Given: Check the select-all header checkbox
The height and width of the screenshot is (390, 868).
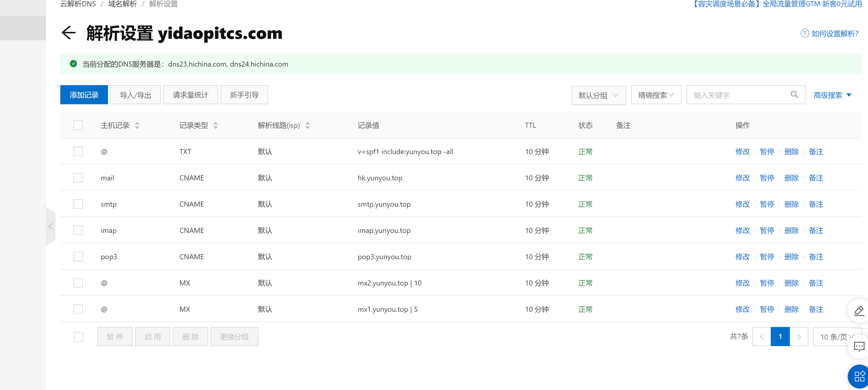Looking at the screenshot, I should 78,125.
